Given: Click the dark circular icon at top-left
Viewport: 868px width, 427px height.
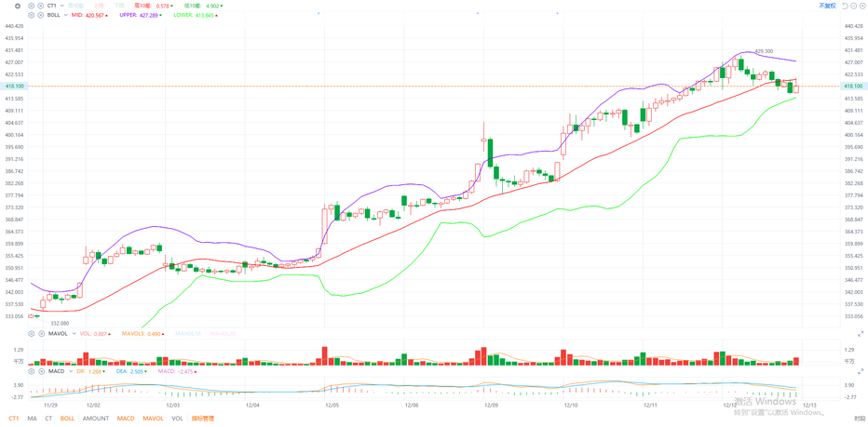Looking at the screenshot, I should coord(18,7).
